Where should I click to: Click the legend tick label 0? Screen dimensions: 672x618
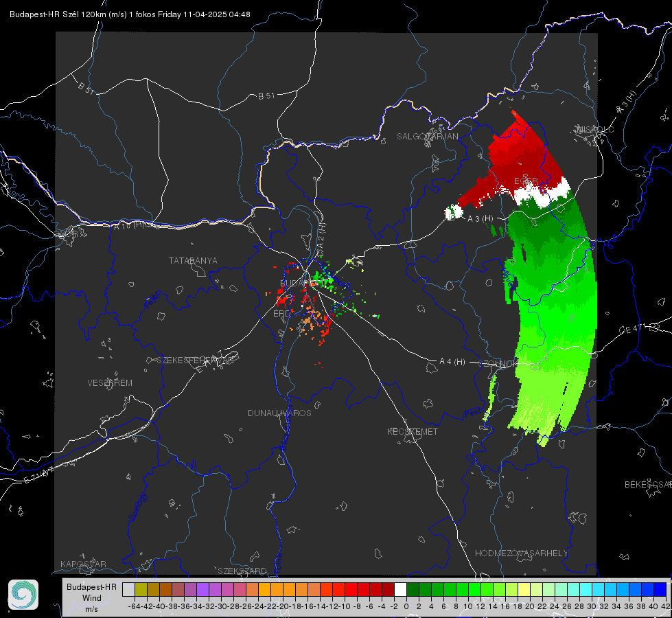[x=406, y=606]
